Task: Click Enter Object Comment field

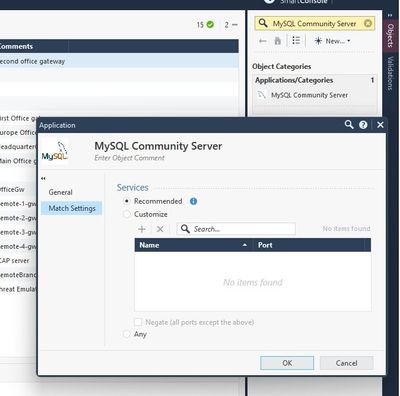Action: [x=129, y=158]
